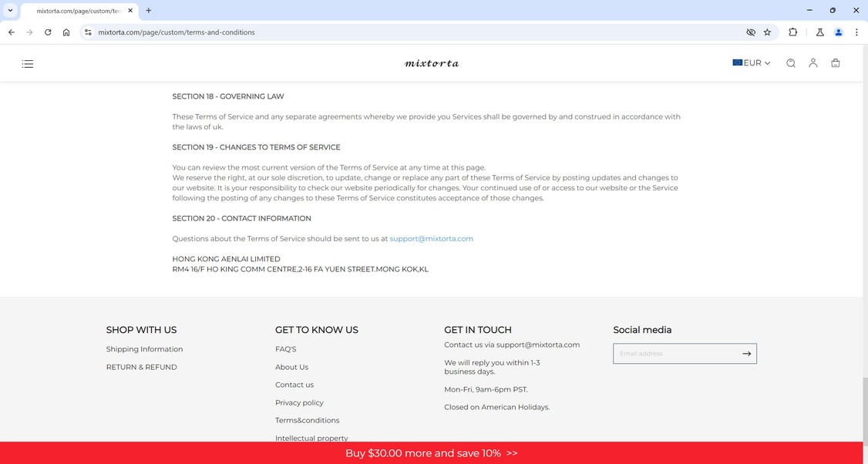Open FAQ'S footer link
868x464 pixels.
286,349
